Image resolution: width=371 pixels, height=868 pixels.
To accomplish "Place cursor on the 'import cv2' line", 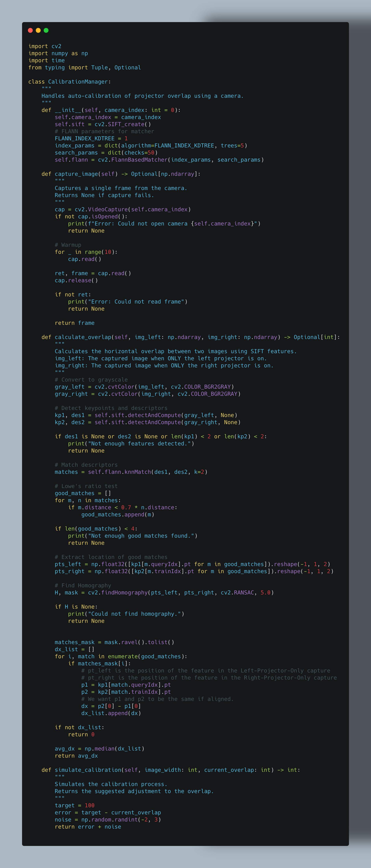I will point(45,46).
